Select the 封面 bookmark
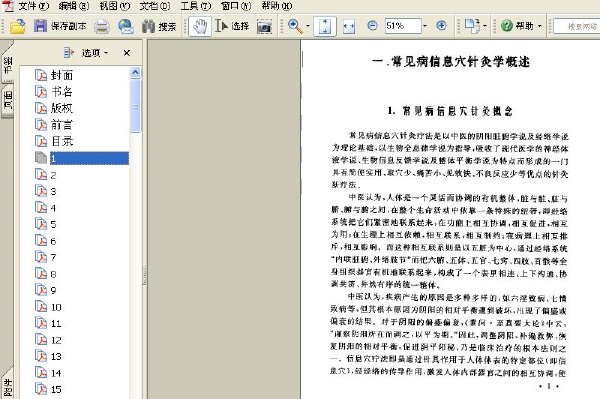This screenshot has height=399, width=600. click(62, 75)
